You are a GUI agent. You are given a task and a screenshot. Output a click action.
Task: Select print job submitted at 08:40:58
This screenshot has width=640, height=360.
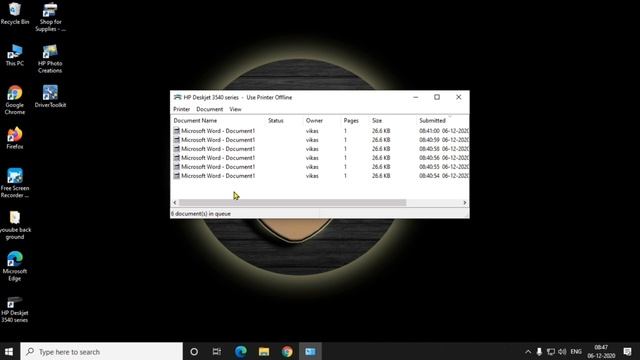[x=320, y=149]
